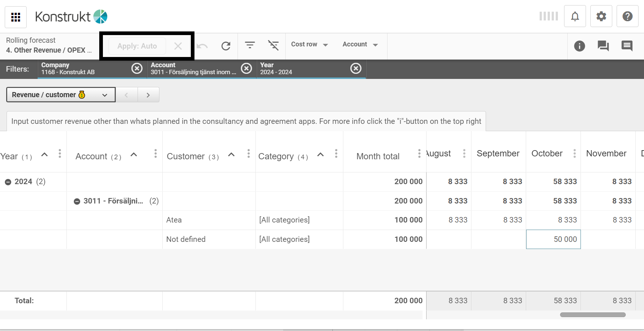This screenshot has height=331, width=644.
Task: Collapse the 3011 account group row
Action: (77, 201)
